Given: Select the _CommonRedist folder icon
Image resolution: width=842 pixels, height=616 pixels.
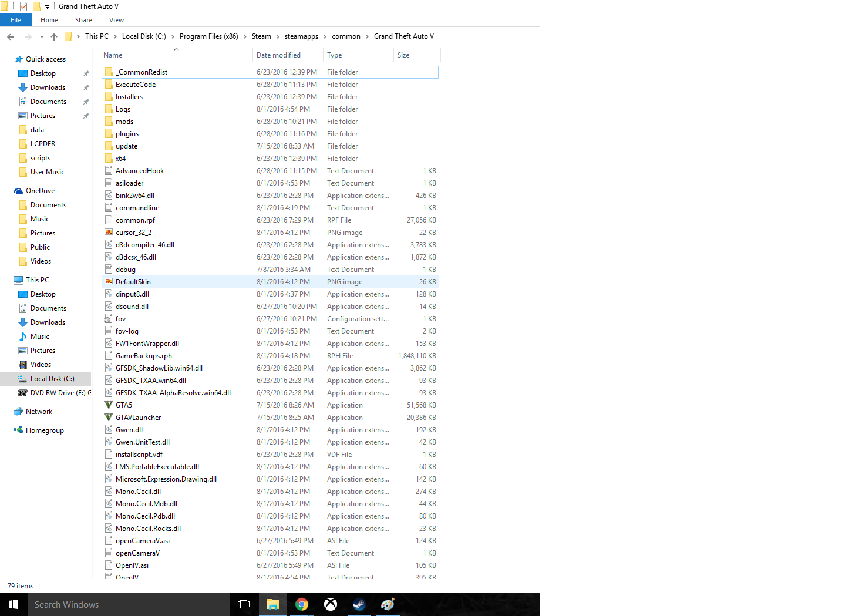Looking at the screenshot, I should 109,72.
